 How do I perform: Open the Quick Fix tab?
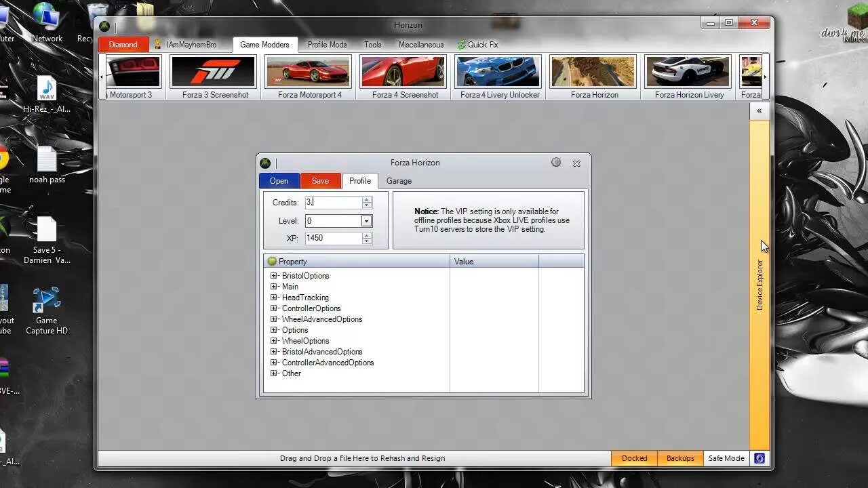click(477, 45)
